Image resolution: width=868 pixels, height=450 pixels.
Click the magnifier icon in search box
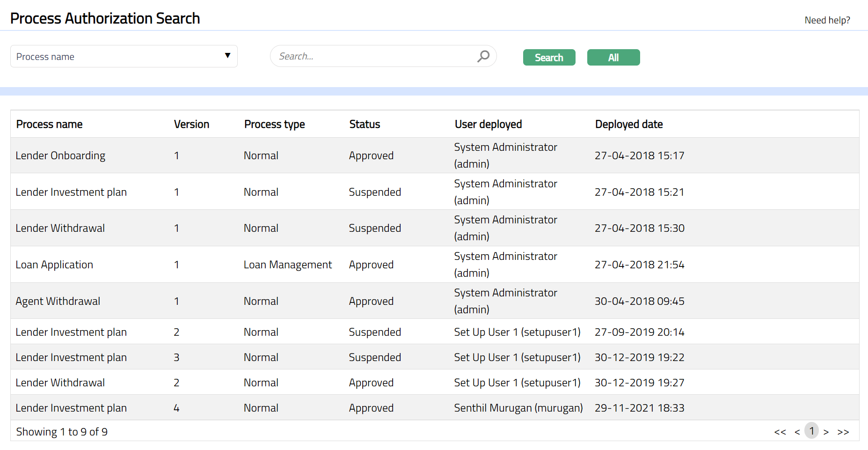point(483,56)
